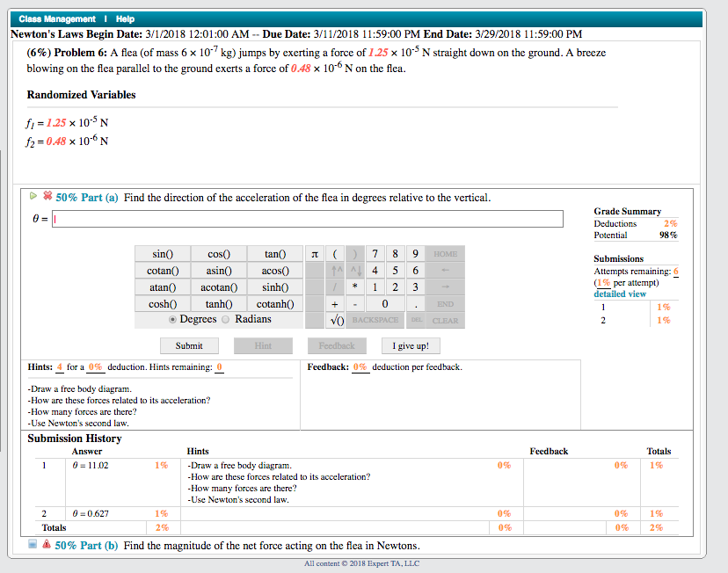Click the acos() function key
Viewport: 728px width, 573px height.
coord(273,271)
